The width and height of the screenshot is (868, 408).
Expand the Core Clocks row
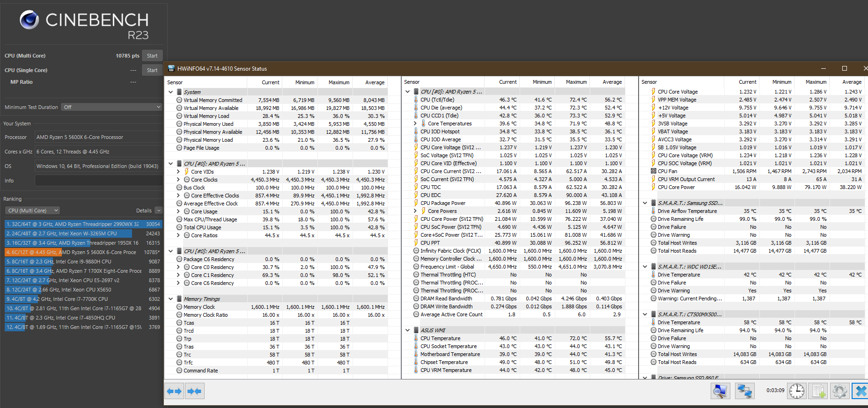point(178,180)
